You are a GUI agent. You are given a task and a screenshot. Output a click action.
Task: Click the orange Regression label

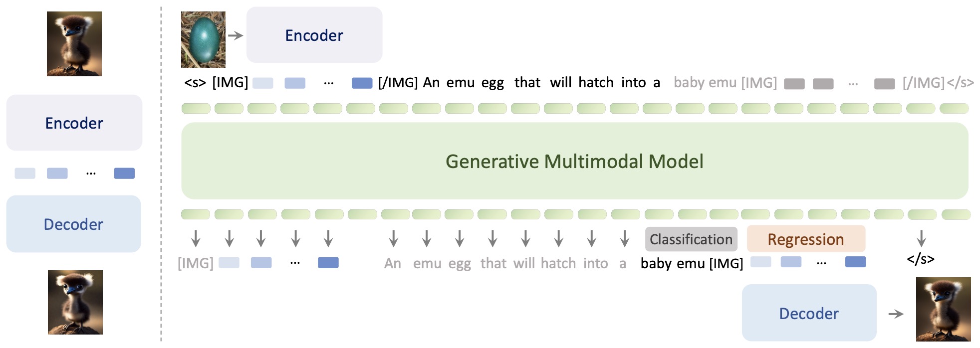(x=805, y=239)
